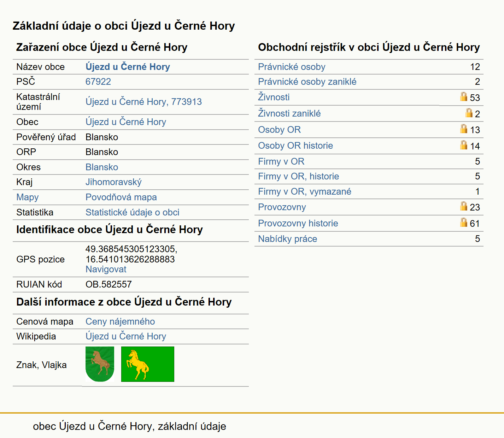Open Újezd u Černé Hory link in Obec row
The width and height of the screenshot is (504, 438).
(x=126, y=122)
